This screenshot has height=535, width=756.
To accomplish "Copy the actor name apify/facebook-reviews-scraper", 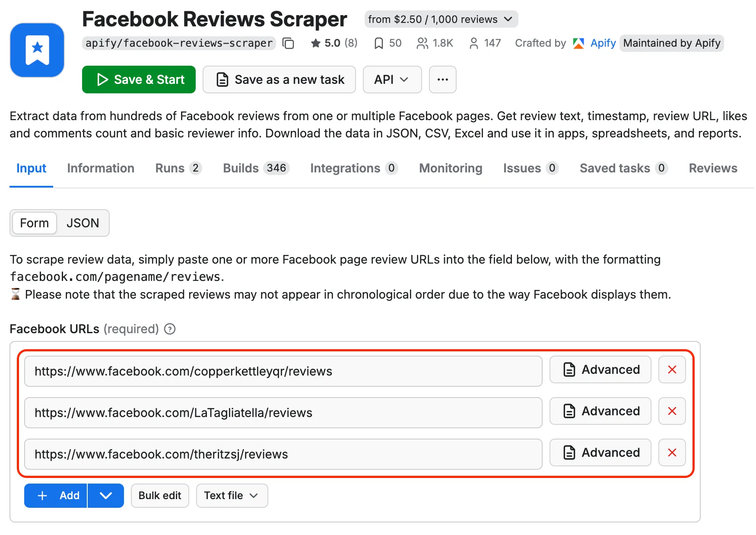I will (x=288, y=43).
